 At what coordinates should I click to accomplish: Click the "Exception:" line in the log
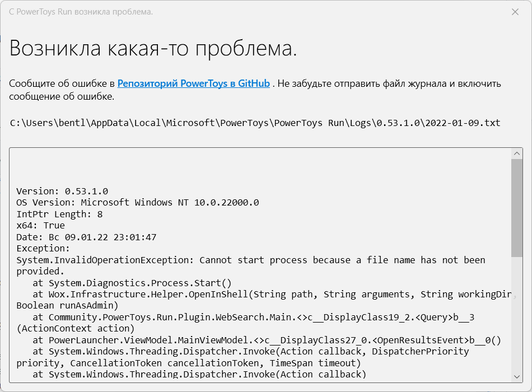click(x=43, y=249)
